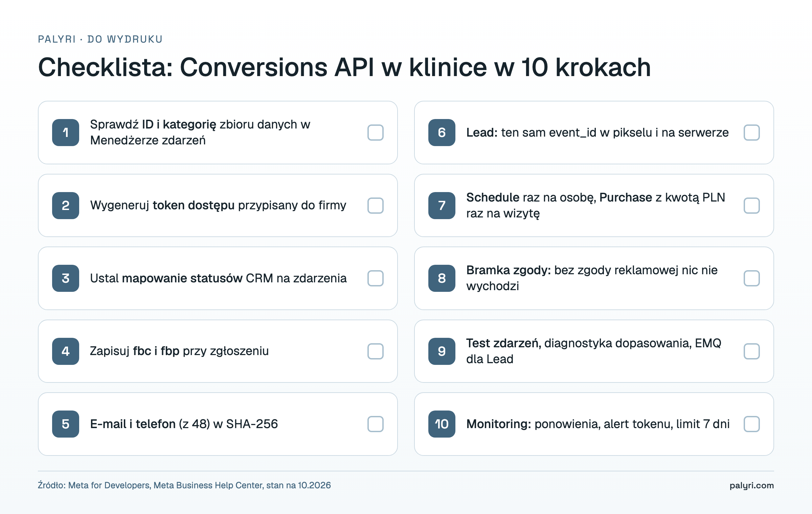Click the number 6 step badge
The image size is (812, 514).
pos(442,133)
